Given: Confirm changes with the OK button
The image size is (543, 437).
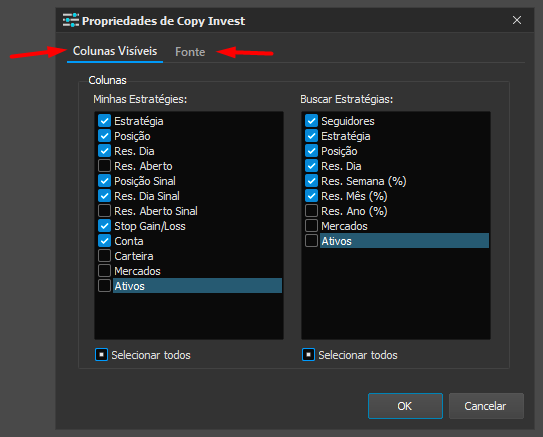Looking at the screenshot, I should [405, 406].
